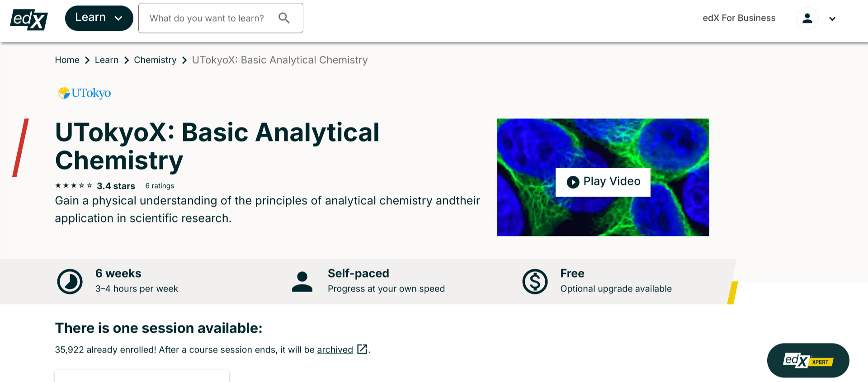Open the Chemistry breadcrumb entry

coord(155,60)
